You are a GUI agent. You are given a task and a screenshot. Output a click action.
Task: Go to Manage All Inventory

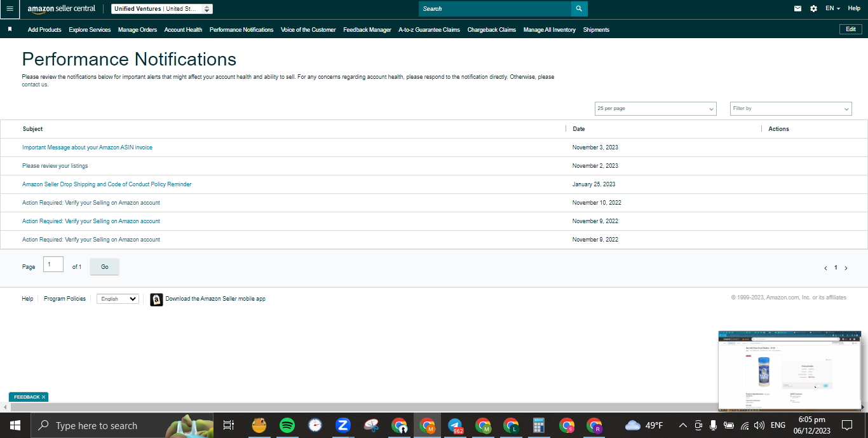(550, 30)
